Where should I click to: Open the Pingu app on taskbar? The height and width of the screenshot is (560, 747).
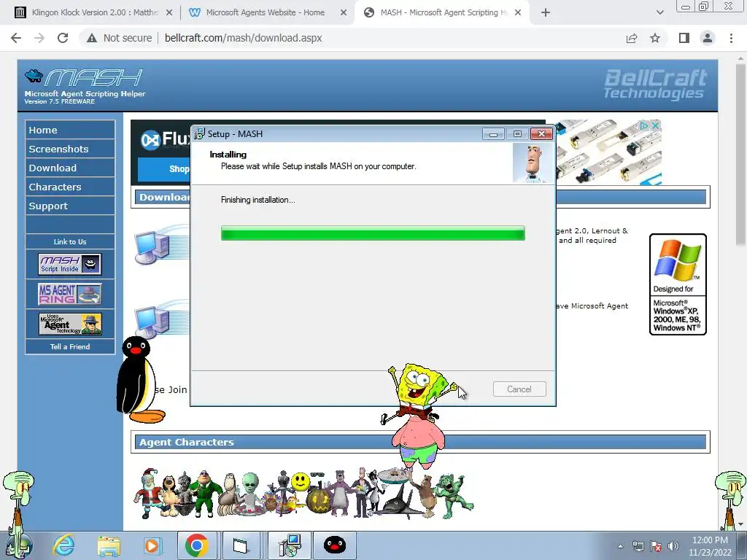click(335, 545)
